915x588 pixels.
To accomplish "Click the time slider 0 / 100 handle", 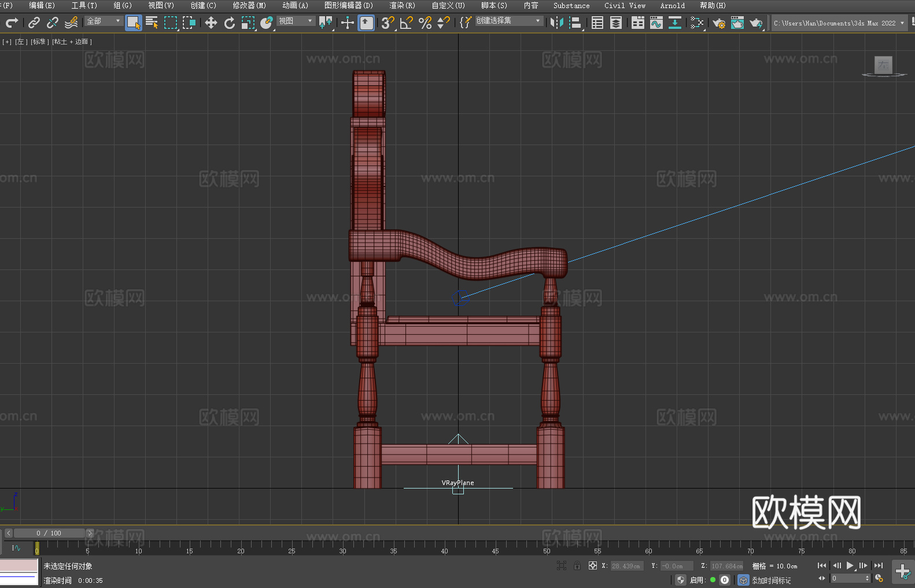I will point(49,533).
